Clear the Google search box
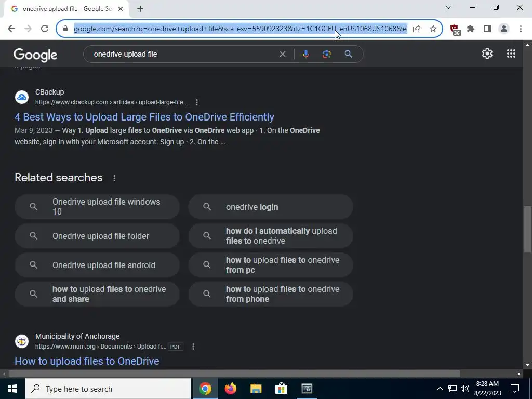532x399 pixels. (282, 54)
